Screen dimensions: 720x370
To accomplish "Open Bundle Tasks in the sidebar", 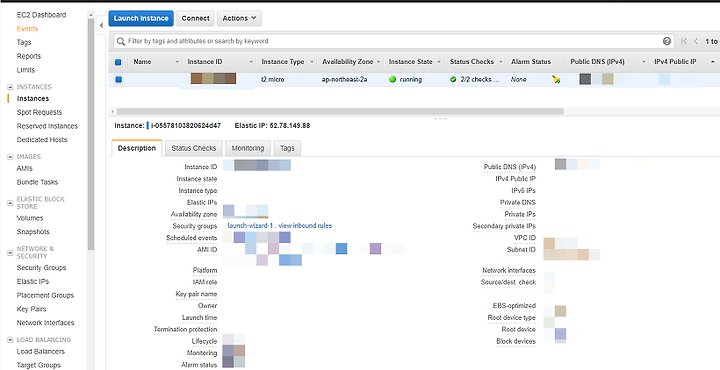I will pyautogui.click(x=37, y=182).
